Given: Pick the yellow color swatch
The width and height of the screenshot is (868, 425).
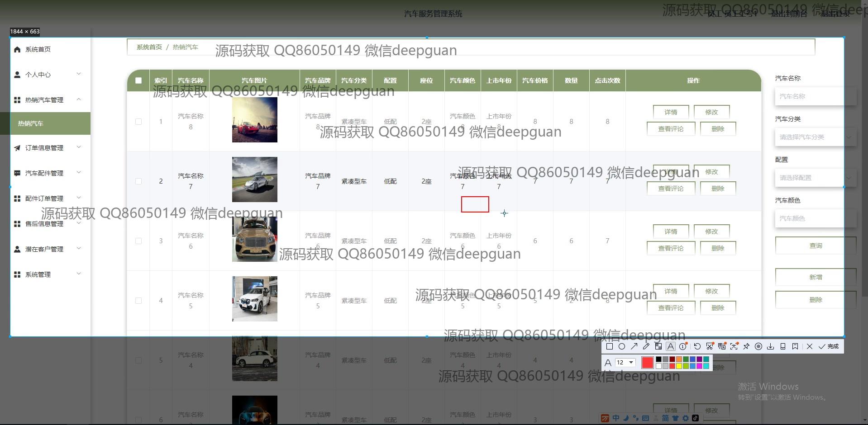Looking at the screenshot, I should [x=679, y=366].
